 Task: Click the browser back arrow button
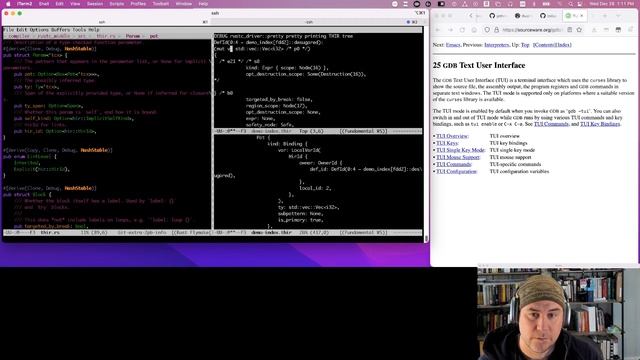(x=438, y=30)
